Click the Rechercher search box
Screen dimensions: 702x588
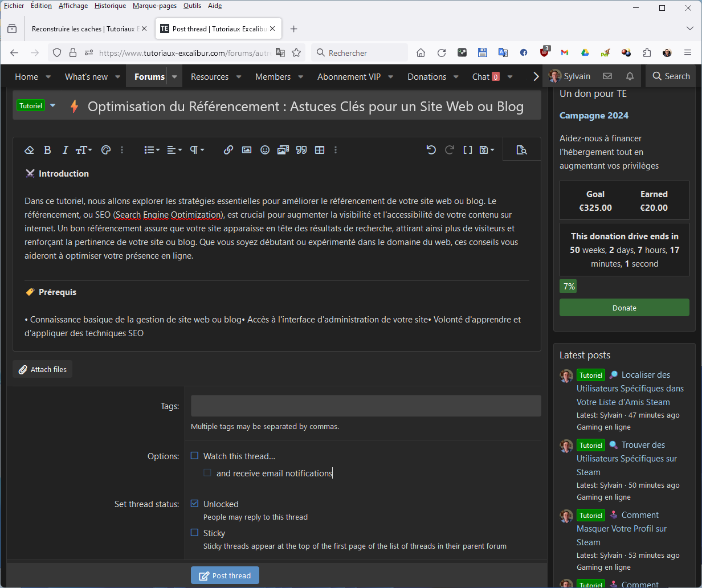point(360,52)
